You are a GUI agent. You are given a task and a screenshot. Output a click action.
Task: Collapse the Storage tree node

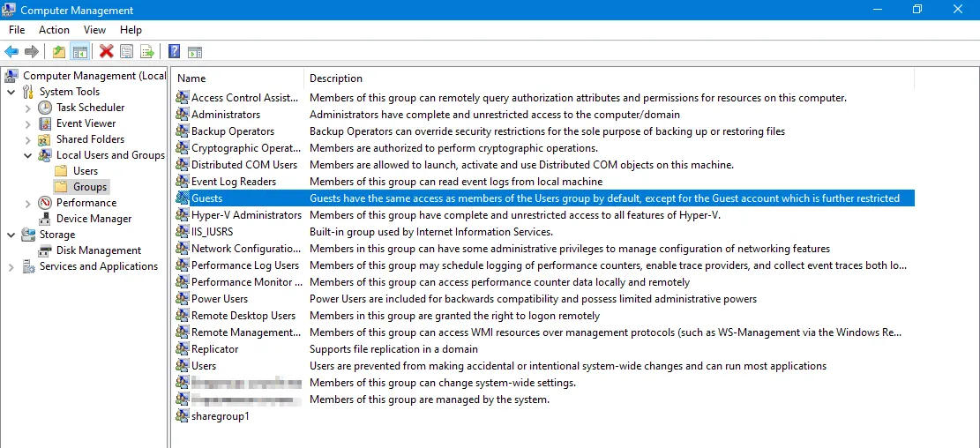tap(11, 235)
